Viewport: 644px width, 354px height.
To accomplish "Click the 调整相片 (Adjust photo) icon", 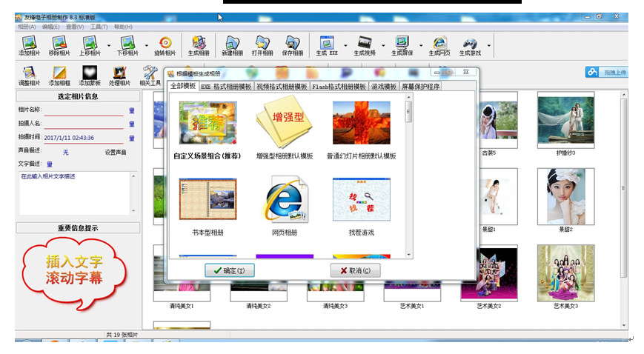I will [29, 76].
